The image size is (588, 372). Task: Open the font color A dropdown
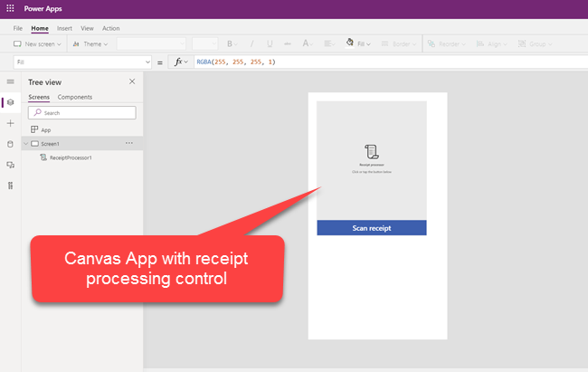(308, 44)
